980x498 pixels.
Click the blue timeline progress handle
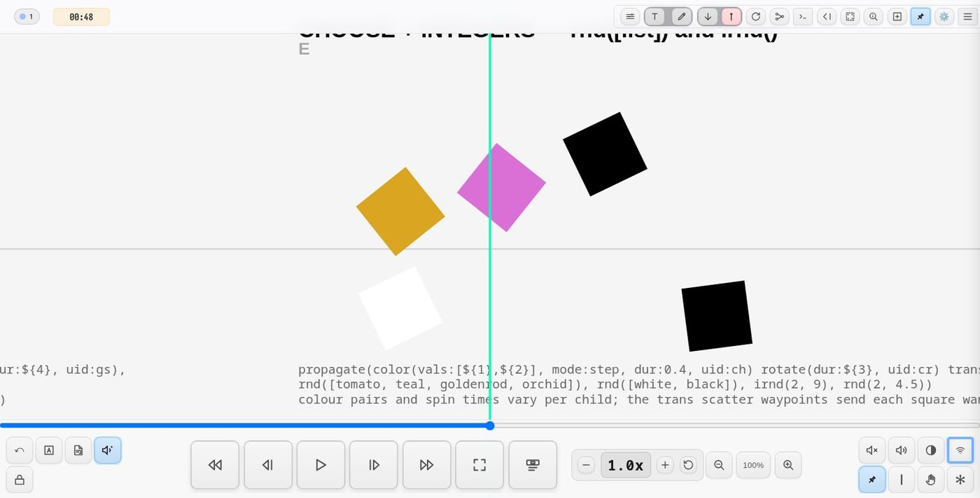coord(490,425)
